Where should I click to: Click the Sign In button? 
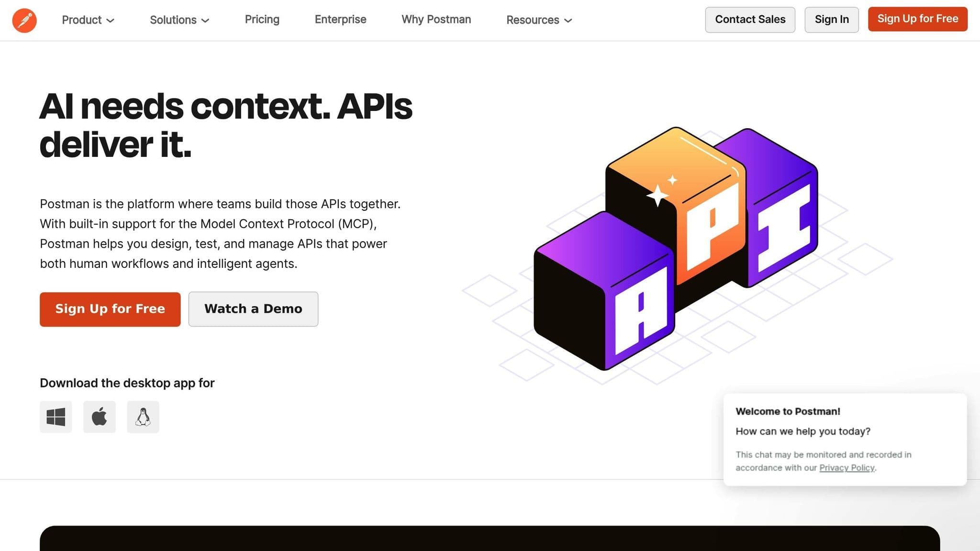point(832,20)
